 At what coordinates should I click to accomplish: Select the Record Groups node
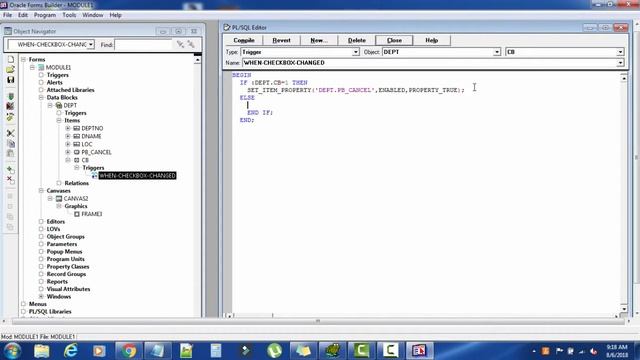pos(66,274)
